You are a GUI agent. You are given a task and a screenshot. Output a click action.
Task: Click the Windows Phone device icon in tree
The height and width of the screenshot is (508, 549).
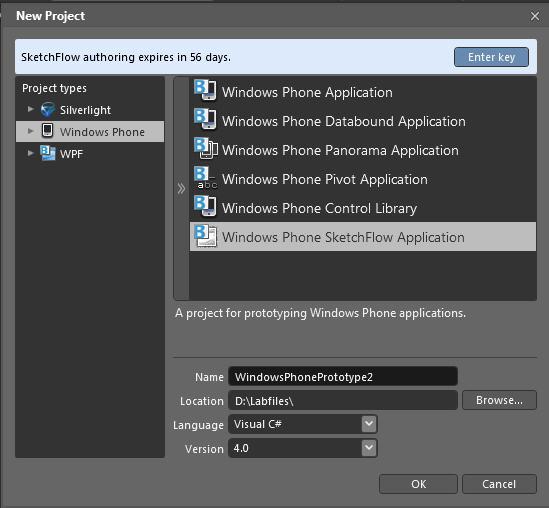click(x=47, y=130)
